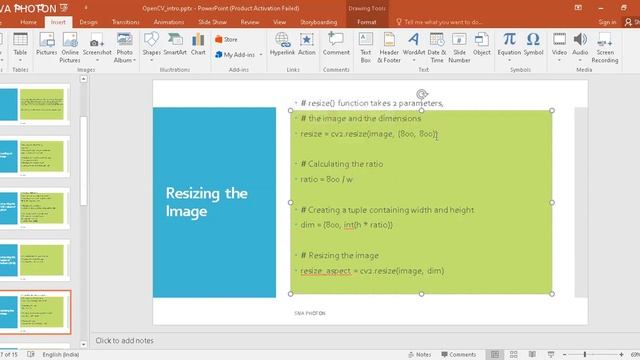Expand the WordArt dropdown arrow
Screen dimensions: 640x360
413,60
